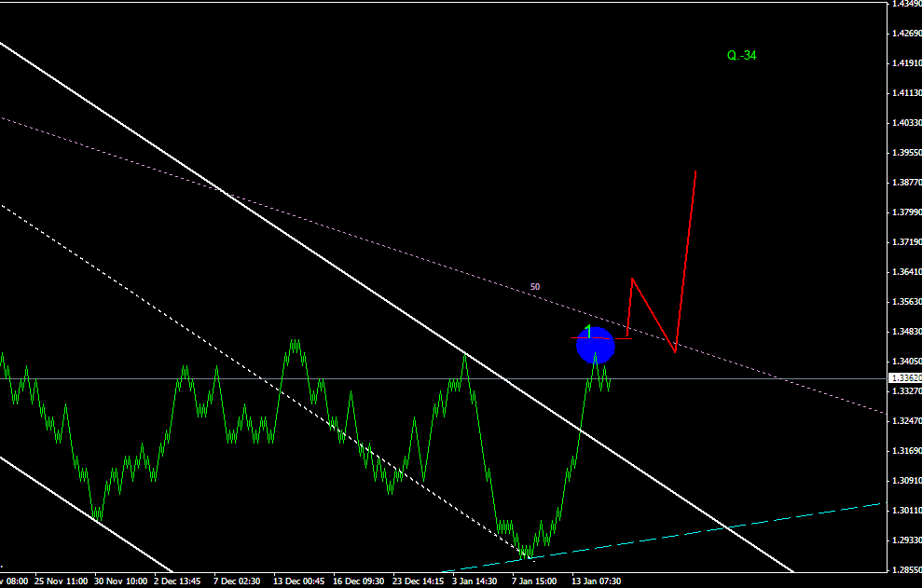Click price axis value 1.31690
The image size is (922, 588).
click(906, 451)
